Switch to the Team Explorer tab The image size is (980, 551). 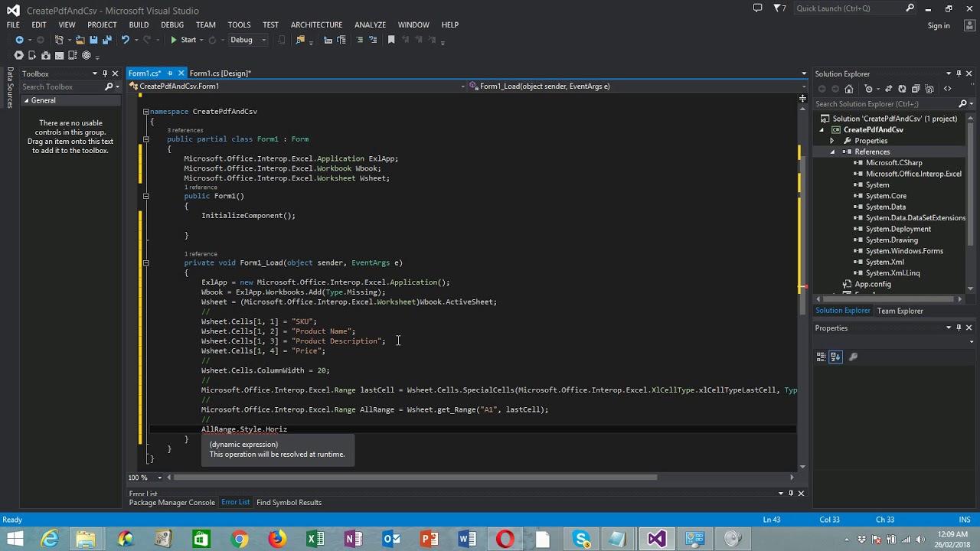pos(900,311)
